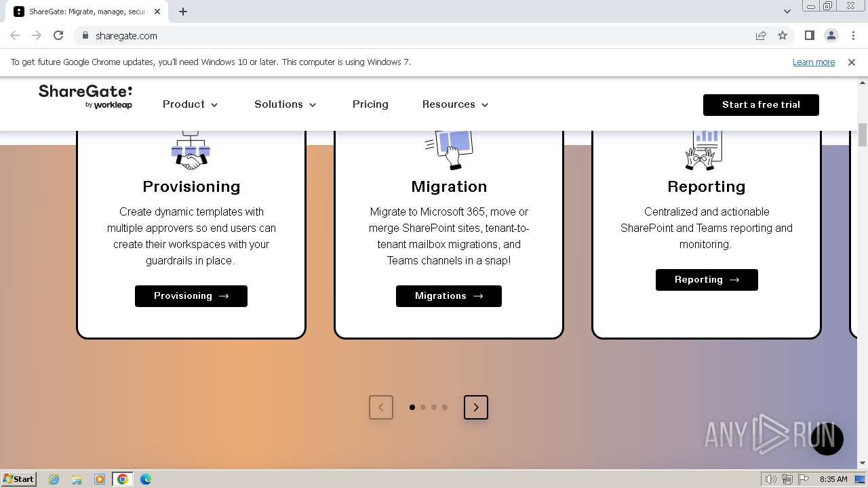Open the Learn more link
Image resolution: width=868 pixels, height=488 pixels.
pyautogui.click(x=814, y=62)
